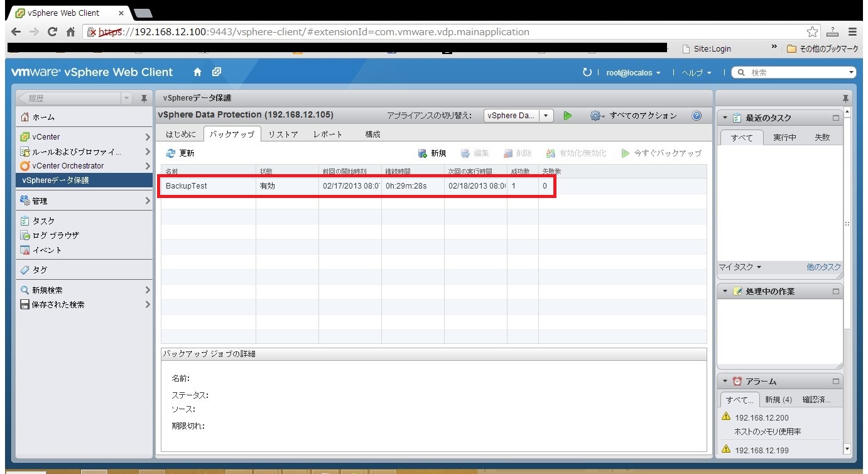Refresh backup job list (更新)
Viewport: 868px width, 474px height.
click(180, 153)
